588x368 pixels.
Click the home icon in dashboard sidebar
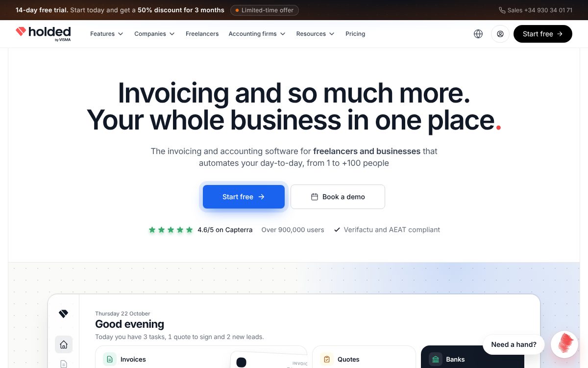pos(64,344)
